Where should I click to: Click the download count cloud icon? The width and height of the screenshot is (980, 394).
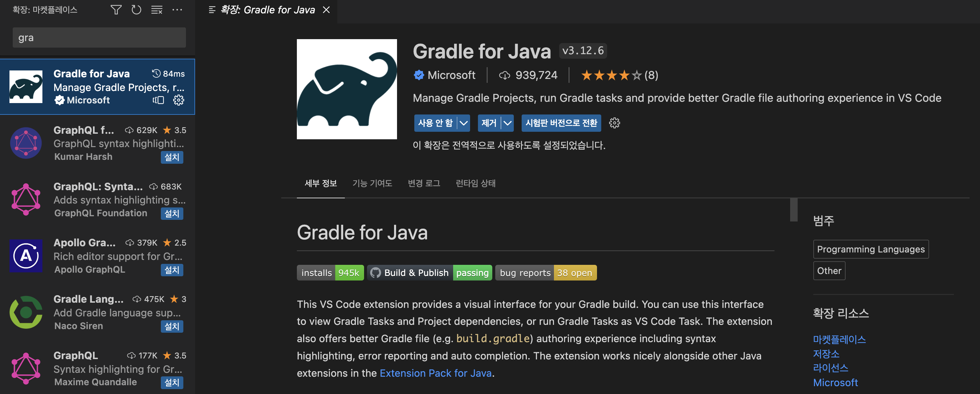click(504, 75)
